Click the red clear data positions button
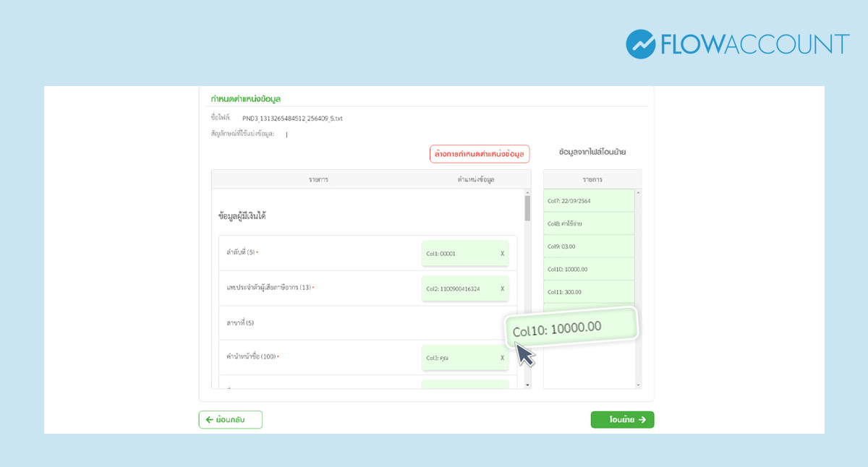868x467 pixels. pos(480,153)
